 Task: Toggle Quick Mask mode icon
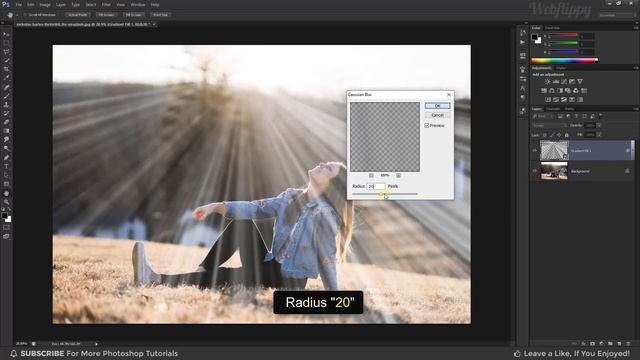6,227
